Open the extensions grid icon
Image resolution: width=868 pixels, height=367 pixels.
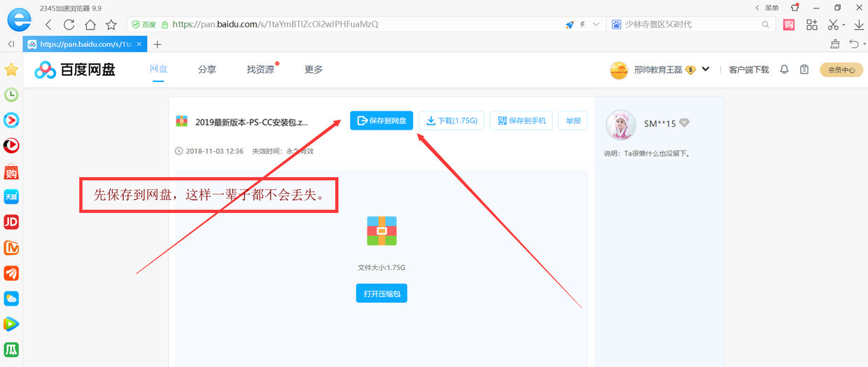812,25
